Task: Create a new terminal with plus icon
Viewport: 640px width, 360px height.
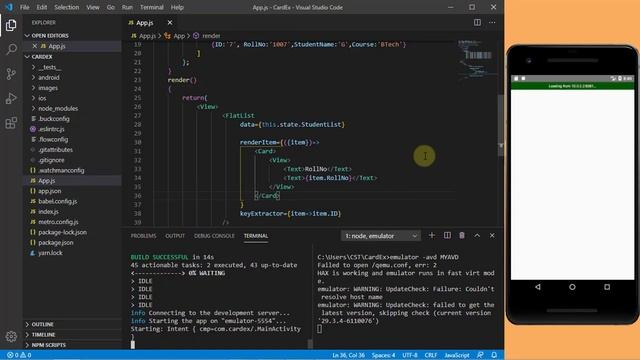Action: click(431, 236)
